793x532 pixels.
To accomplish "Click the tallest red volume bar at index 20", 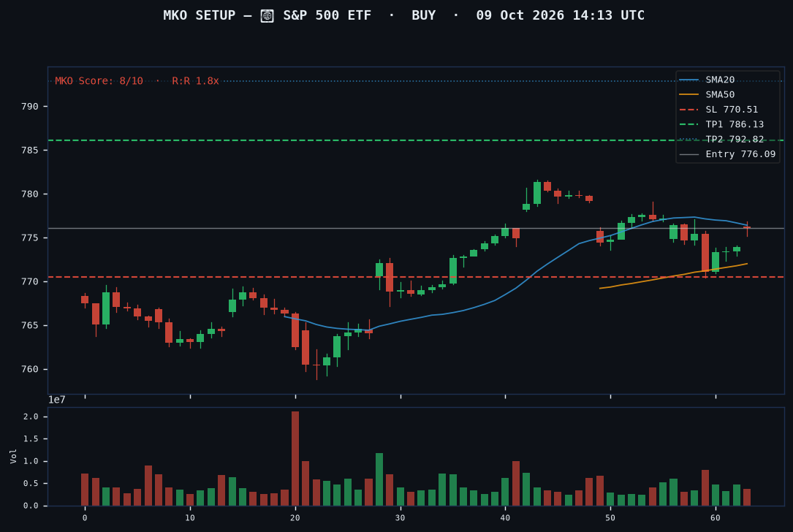I will [295, 459].
